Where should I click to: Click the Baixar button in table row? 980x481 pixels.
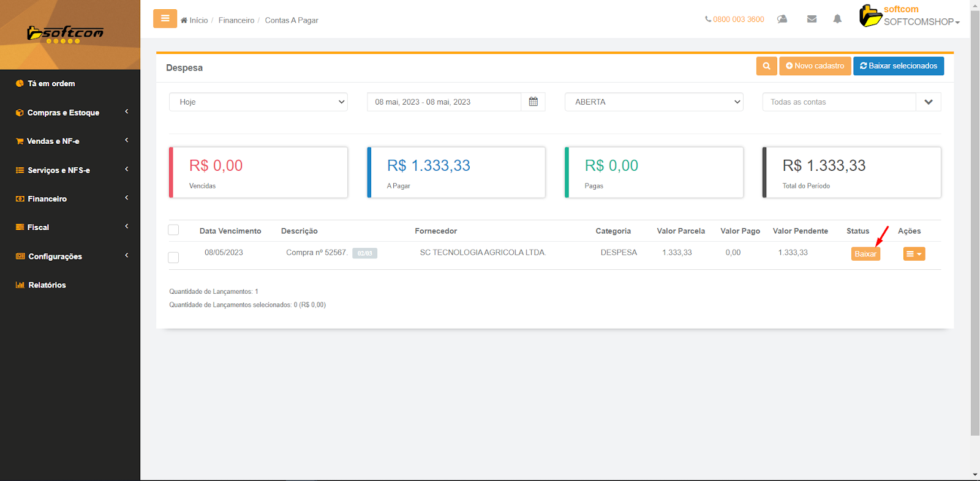click(x=865, y=254)
